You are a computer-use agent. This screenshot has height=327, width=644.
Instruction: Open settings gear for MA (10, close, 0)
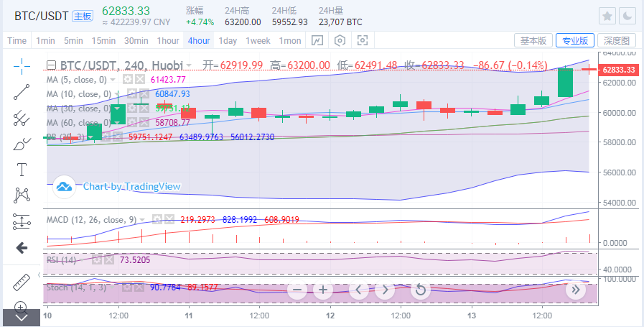(x=132, y=93)
